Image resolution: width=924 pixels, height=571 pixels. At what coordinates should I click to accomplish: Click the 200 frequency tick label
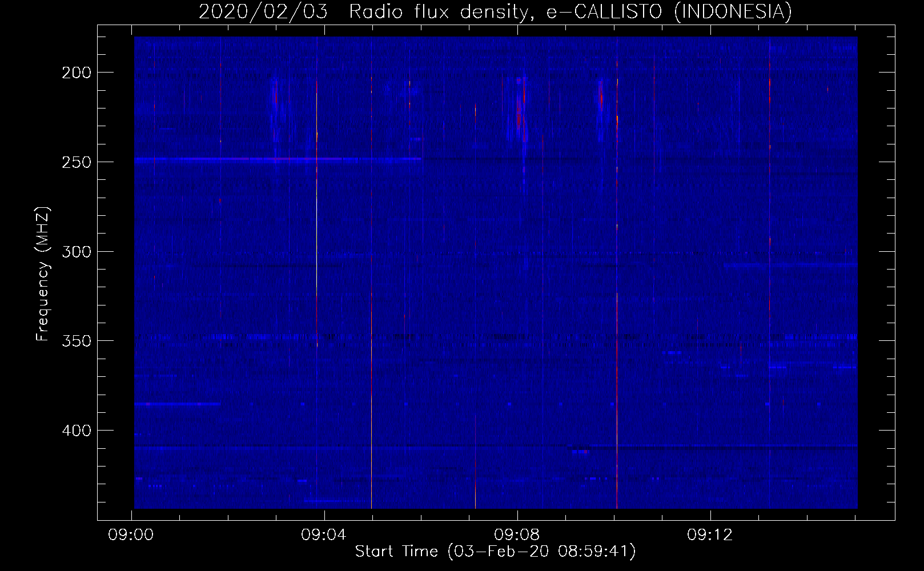77,73
